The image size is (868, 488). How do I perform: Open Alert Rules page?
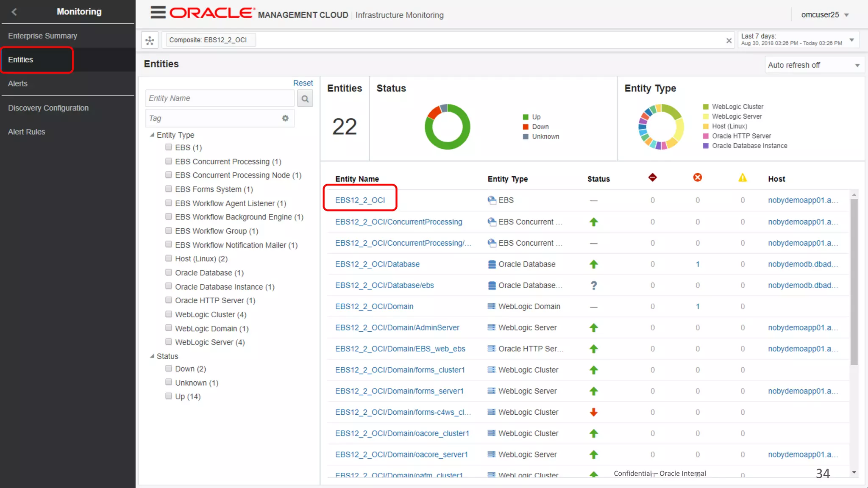click(x=27, y=132)
